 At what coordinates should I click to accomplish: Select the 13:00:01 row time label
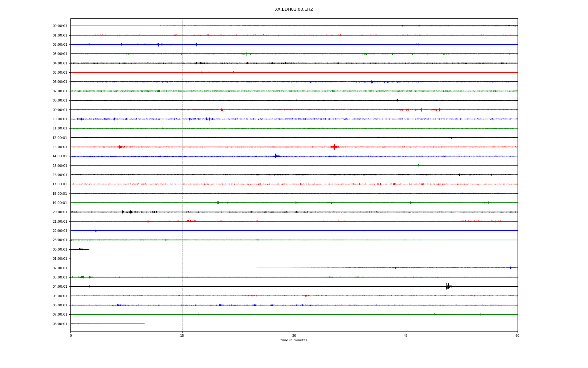(x=60, y=147)
